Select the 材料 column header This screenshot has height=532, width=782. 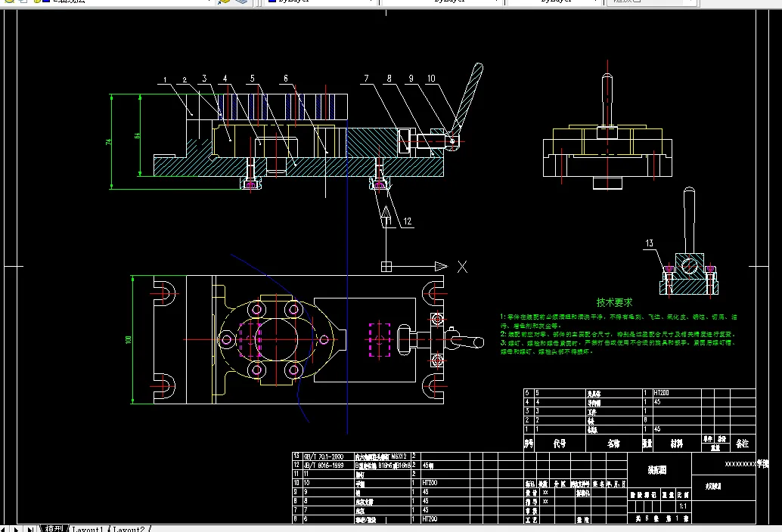[x=676, y=443]
